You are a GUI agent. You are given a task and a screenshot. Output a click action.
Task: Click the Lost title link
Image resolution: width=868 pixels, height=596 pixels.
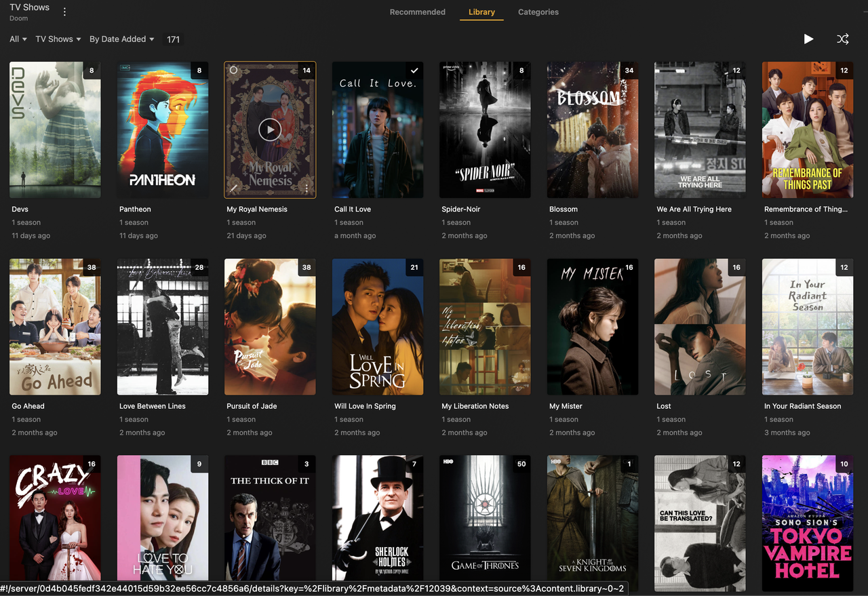coord(664,406)
